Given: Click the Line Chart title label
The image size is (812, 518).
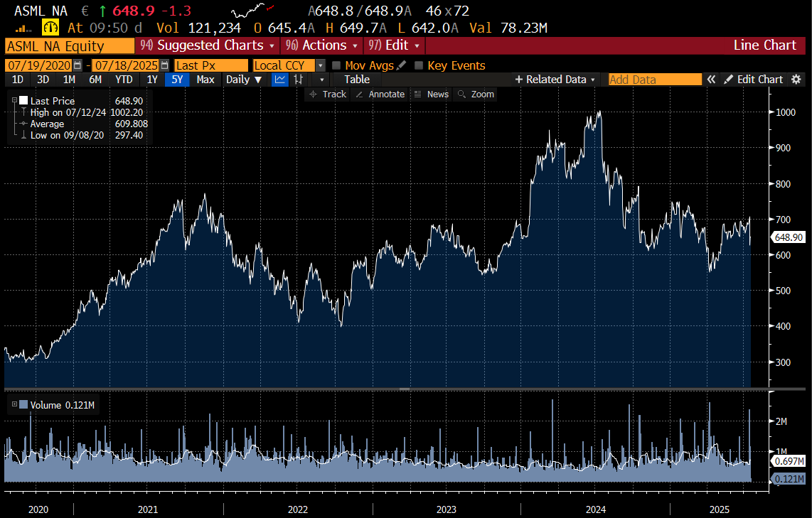Looking at the screenshot, I should click(764, 45).
